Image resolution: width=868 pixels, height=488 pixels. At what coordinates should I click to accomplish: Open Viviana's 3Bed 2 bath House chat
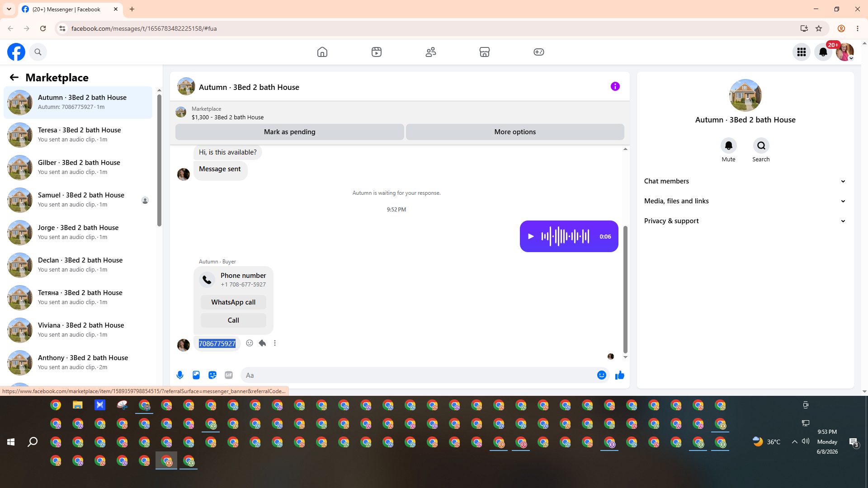point(78,330)
